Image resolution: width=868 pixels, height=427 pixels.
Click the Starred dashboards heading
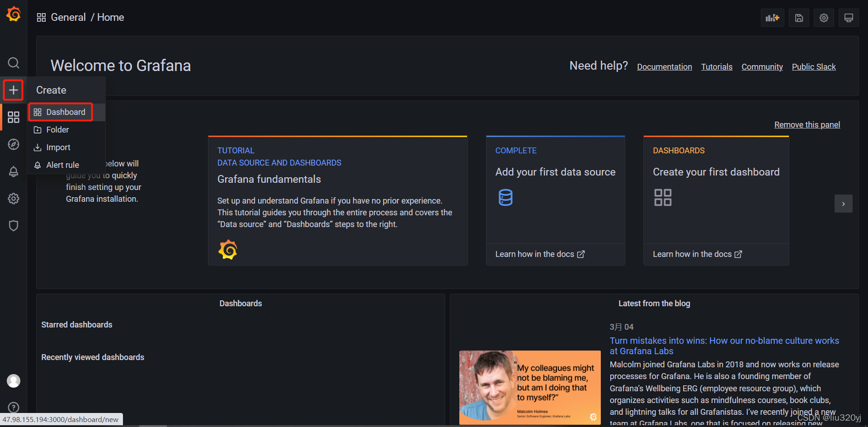point(77,325)
